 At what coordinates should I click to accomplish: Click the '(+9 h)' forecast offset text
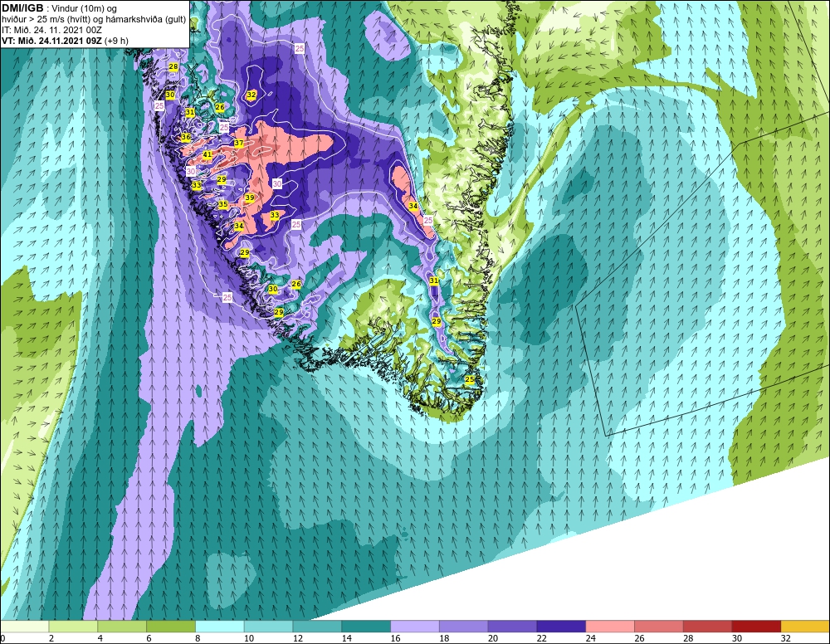coord(116,40)
